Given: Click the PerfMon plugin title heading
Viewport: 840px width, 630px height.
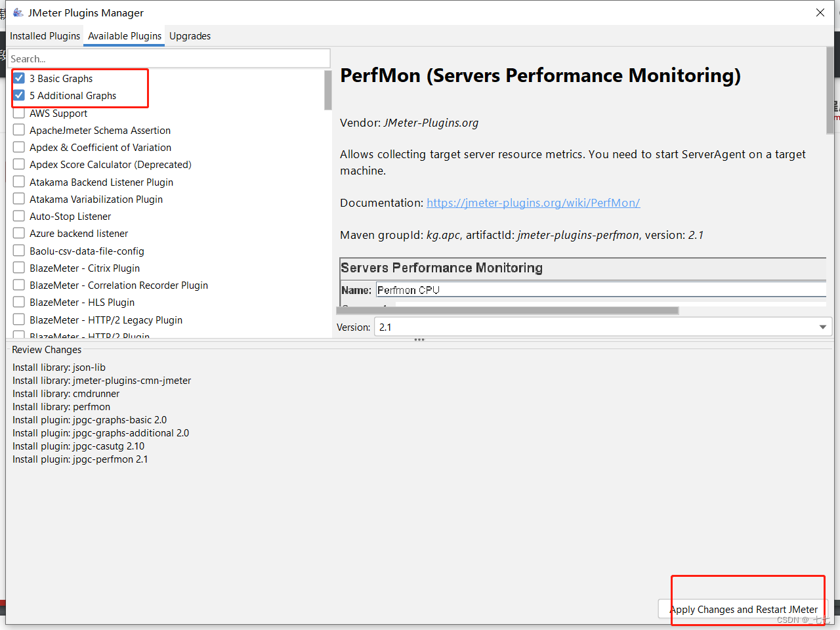Looking at the screenshot, I should click(x=540, y=75).
